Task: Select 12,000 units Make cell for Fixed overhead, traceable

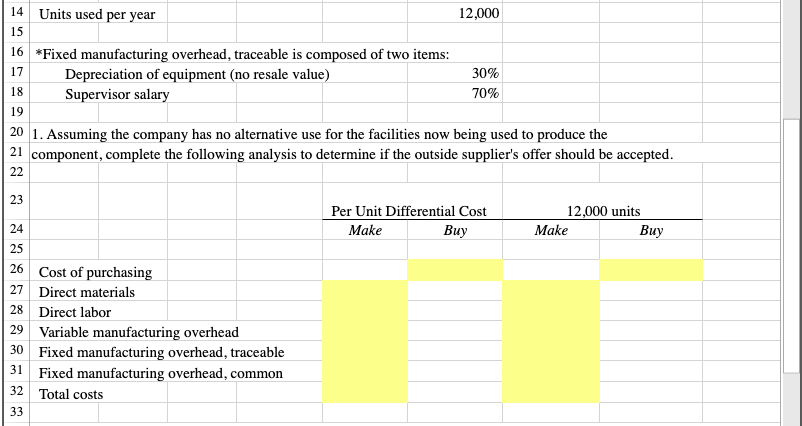Action: tap(551, 351)
